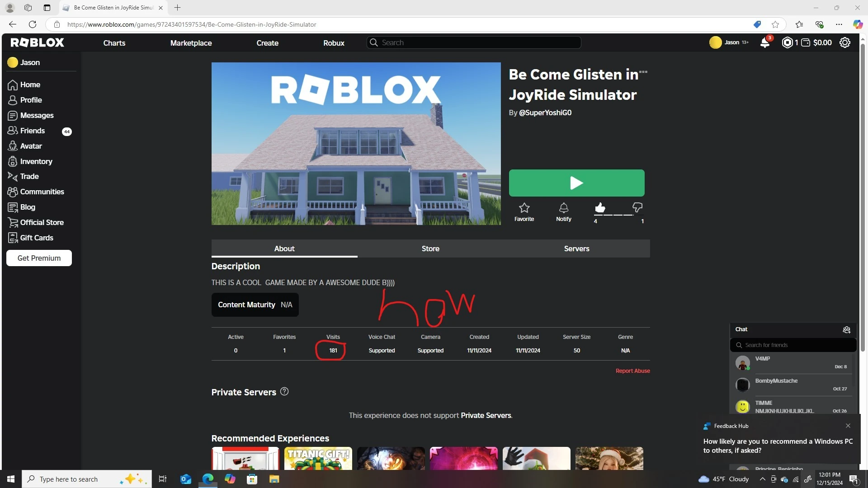Click the Search for friends field
Image resolution: width=868 pixels, height=488 pixels.
click(x=793, y=345)
